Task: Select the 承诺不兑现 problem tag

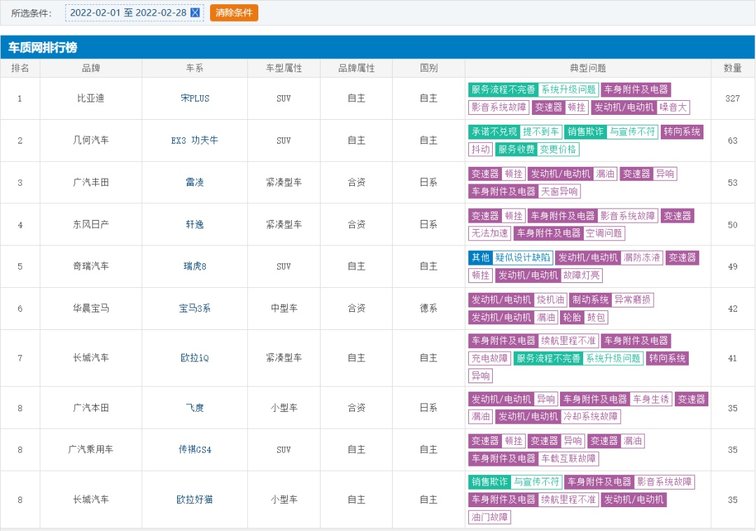Action: [x=494, y=132]
